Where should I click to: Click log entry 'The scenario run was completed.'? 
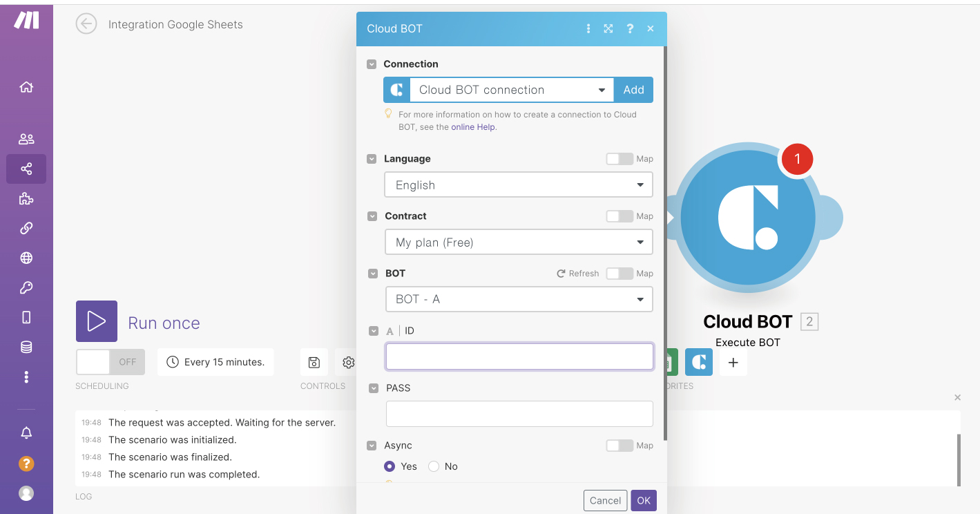pos(184,475)
